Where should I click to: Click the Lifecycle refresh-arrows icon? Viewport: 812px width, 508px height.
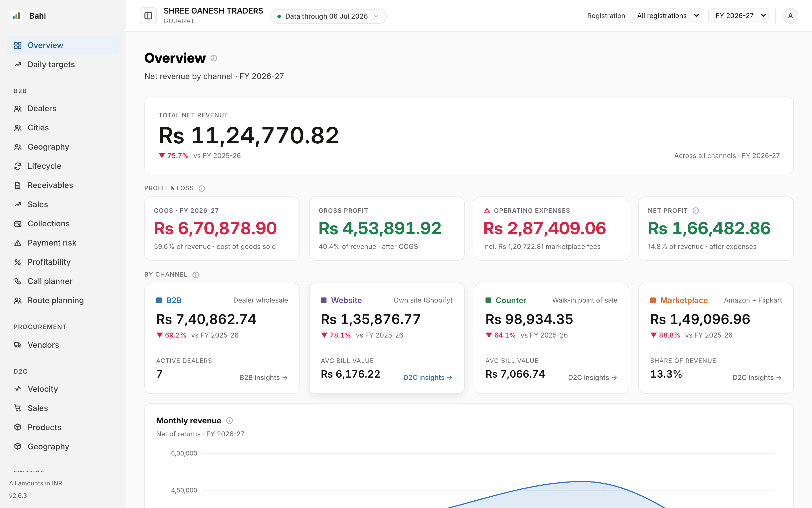[18, 166]
